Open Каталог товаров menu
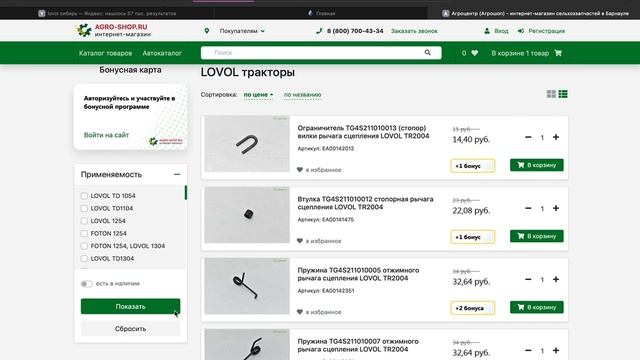The height and width of the screenshot is (360, 640). point(105,53)
